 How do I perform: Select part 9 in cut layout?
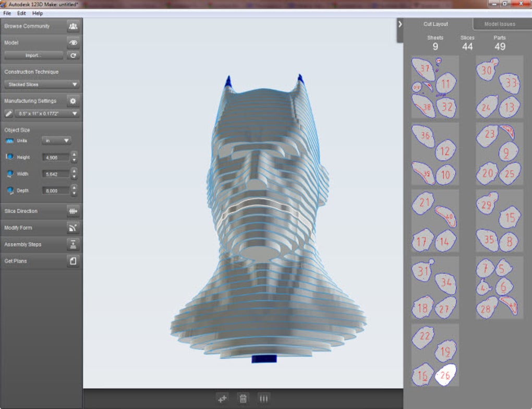click(x=508, y=151)
